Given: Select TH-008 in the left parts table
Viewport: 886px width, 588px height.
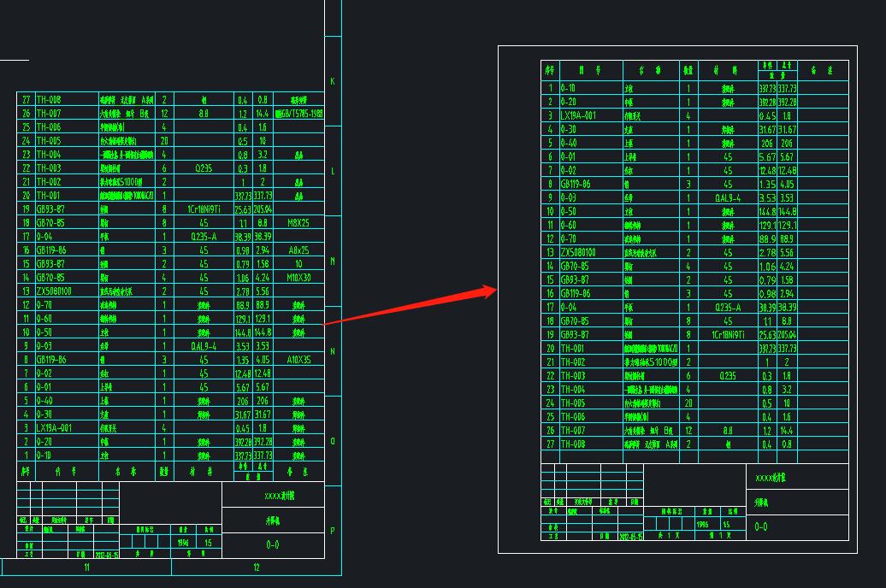Looking at the screenshot, I should click(x=49, y=100).
